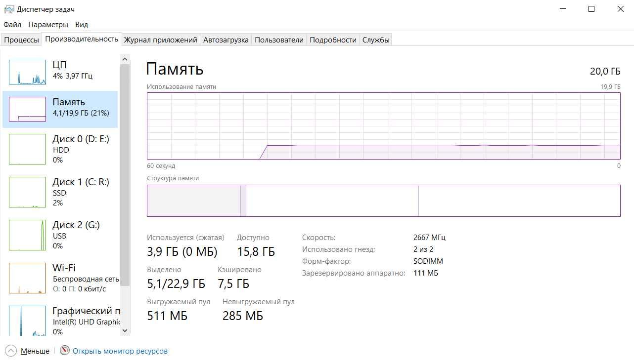Open the Файл menu
The image size is (634, 364).
[12, 24]
